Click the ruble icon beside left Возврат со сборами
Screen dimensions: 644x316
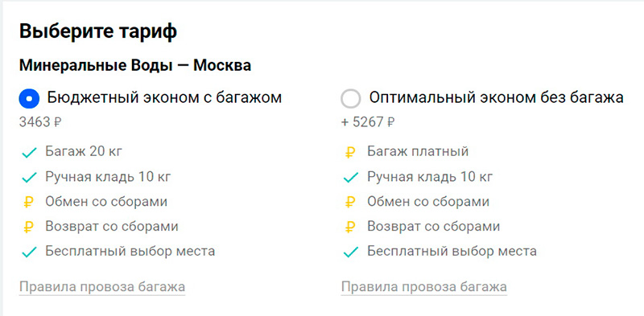[x=28, y=228]
